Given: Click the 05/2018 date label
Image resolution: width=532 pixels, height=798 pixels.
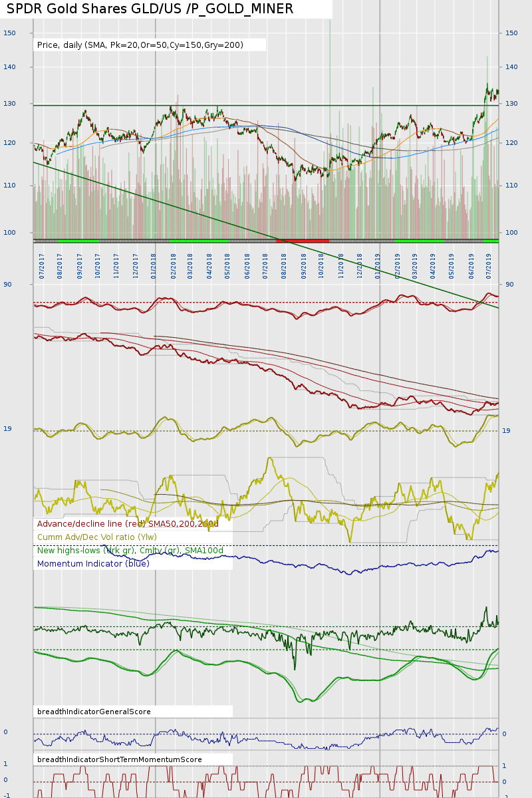Looking at the screenshot, I should [228, 265].
